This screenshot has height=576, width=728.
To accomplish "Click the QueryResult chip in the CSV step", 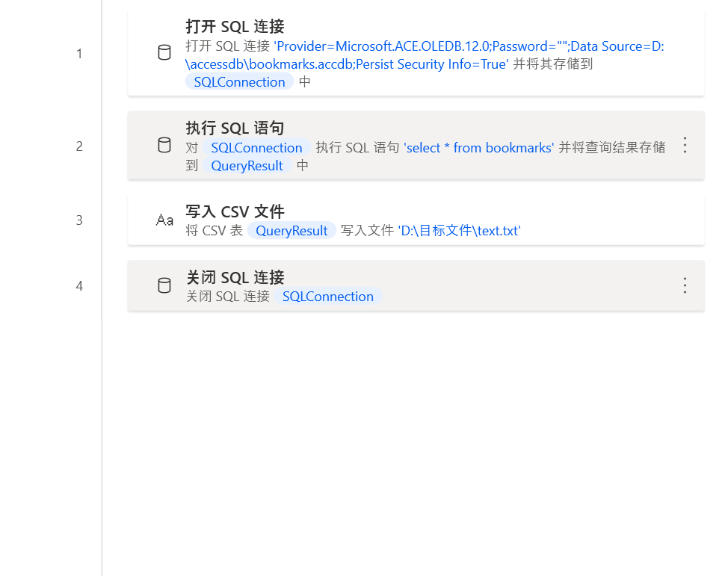I will pyautogui.click(x=291, y=231).
